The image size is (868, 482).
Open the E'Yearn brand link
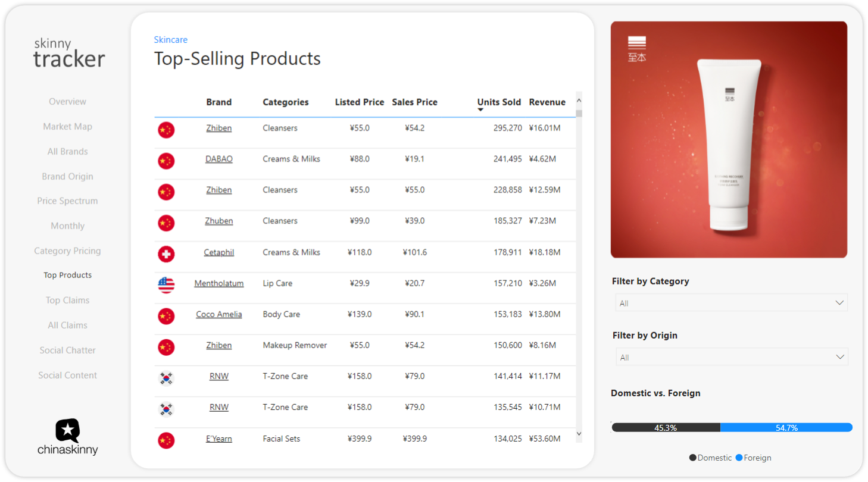(x=219, y=439)
